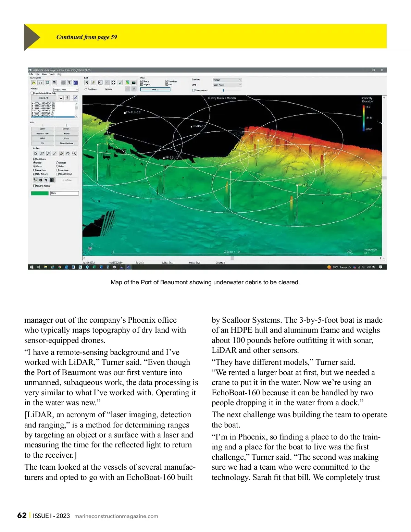Screen dimensions: 411x532
Task: Open the Stage 2 Files dropdown
Action: (66, 90)
